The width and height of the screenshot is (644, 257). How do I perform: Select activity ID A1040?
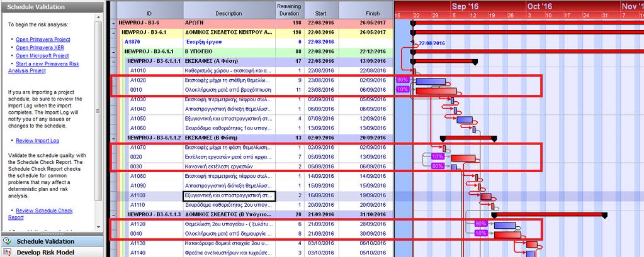138,109
